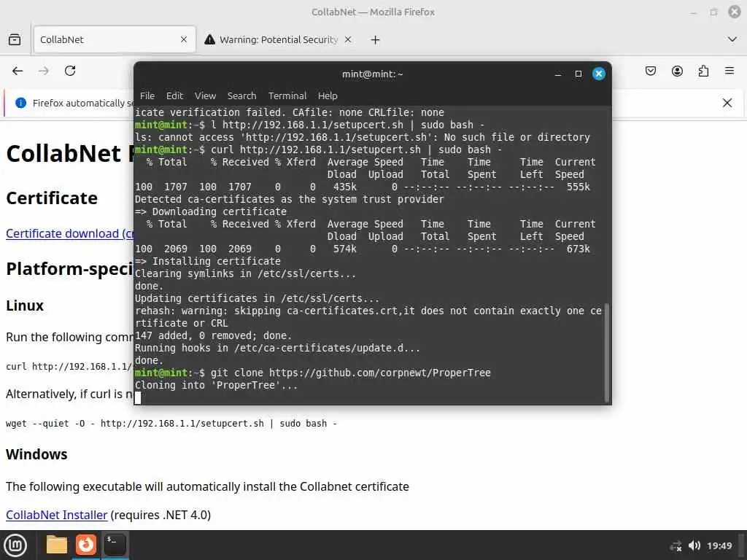Image resolution: width=747 pixels, height=560 pixels.
Task: Click the Firefox forward arrow
Action: click(x=44, y=71)
